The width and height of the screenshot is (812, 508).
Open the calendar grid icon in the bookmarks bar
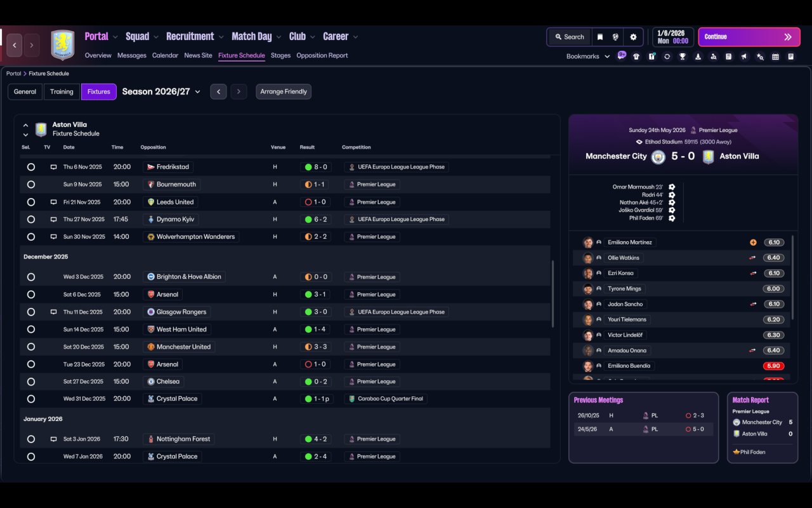[775, 57]
